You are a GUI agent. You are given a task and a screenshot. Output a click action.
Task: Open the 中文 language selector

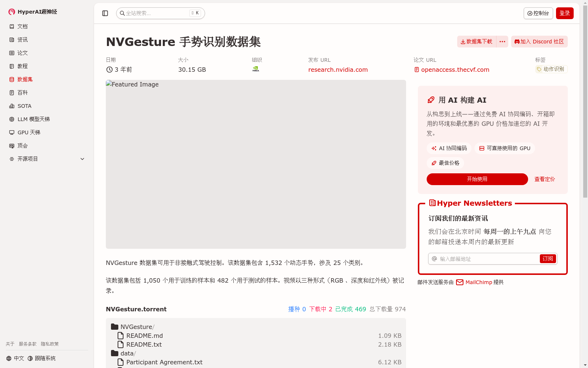pos(15,358)
